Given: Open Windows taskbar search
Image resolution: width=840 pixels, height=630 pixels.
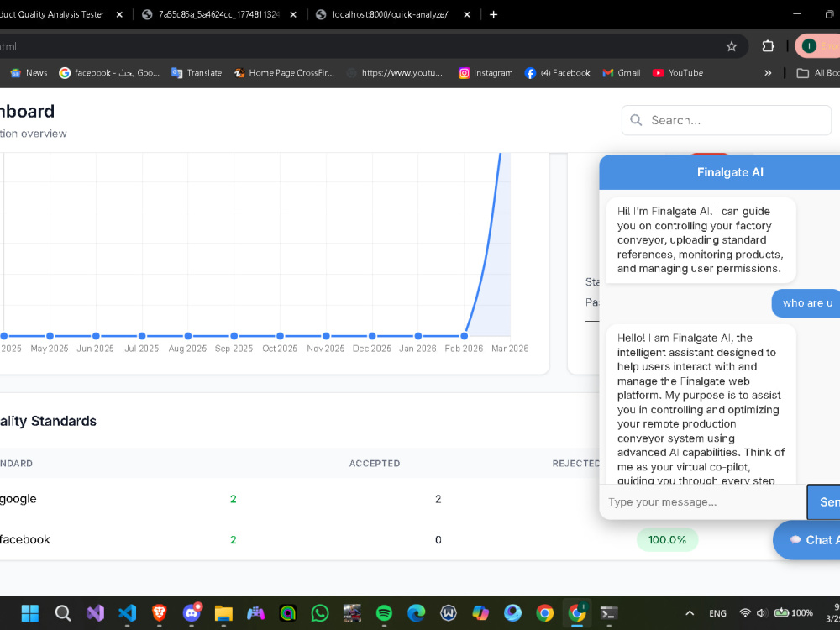Looking at the screenshot, I should (63, 613).
